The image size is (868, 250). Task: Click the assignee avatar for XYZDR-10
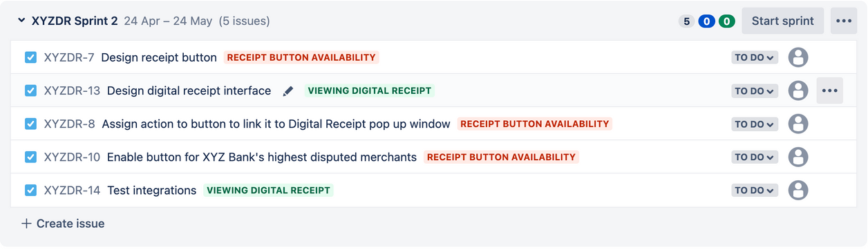point(798,157)
